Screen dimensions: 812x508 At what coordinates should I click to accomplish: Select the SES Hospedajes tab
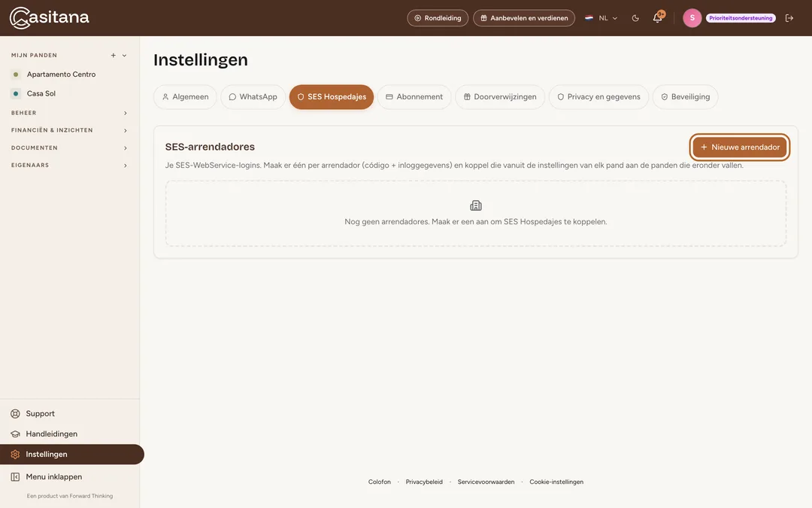[332, 97]
